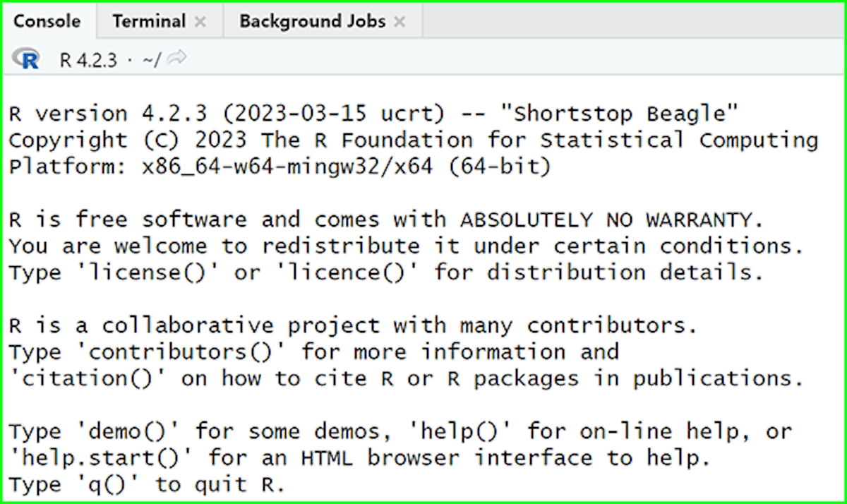Click the pop-out arrow icon beside ~/
The width and height of the screenshot is (847, 504).
[x=176, y=59]
